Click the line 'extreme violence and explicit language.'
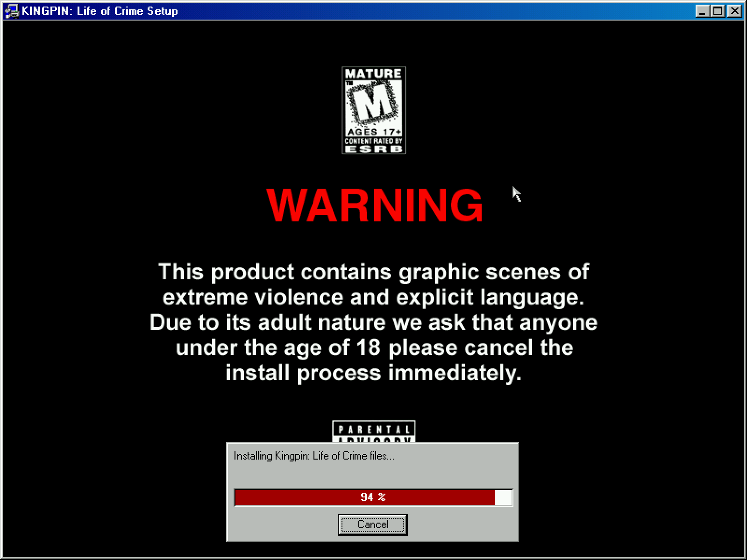Viewport: 747px width, 560px height. [x=373, y=298]
